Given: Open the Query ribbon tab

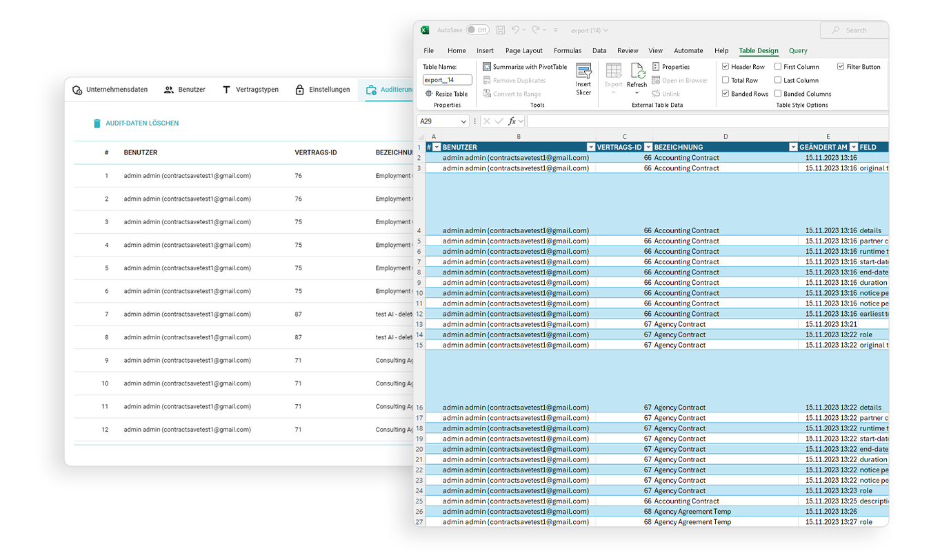Looking at the screenshot, I should [798, 50].
